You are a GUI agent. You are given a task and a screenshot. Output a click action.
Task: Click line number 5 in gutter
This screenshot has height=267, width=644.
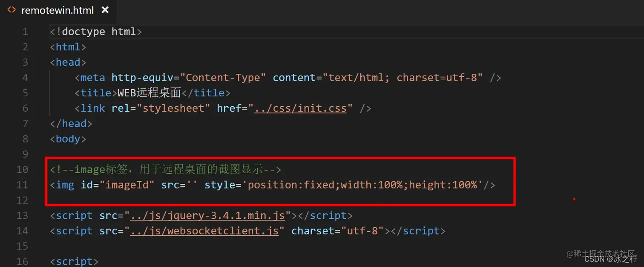point(25,93)
